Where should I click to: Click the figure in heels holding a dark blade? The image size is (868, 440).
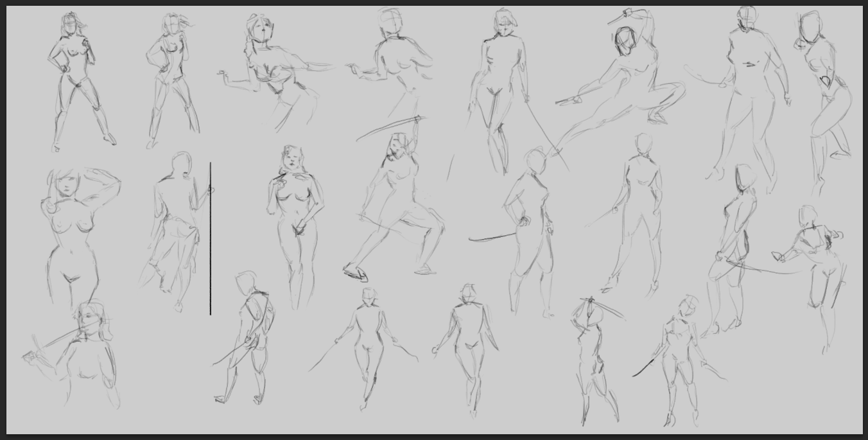(681, 361)
